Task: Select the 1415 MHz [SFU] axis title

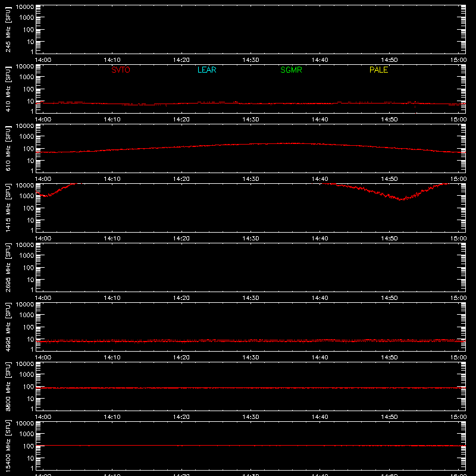Action: click(x=8, y=208)
